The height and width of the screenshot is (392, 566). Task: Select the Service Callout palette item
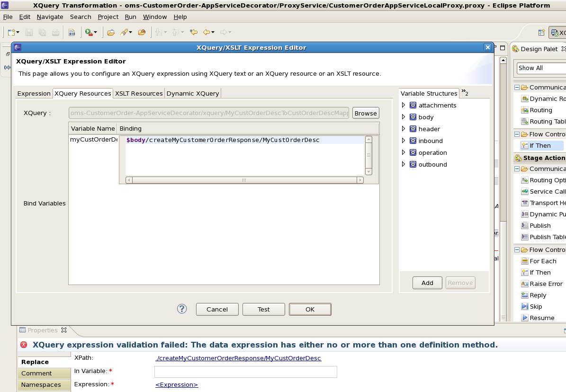click(x=543, y=191)
